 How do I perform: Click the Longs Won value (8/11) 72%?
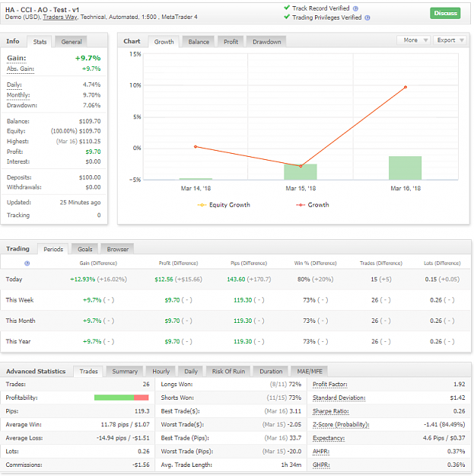click(285, 385)
